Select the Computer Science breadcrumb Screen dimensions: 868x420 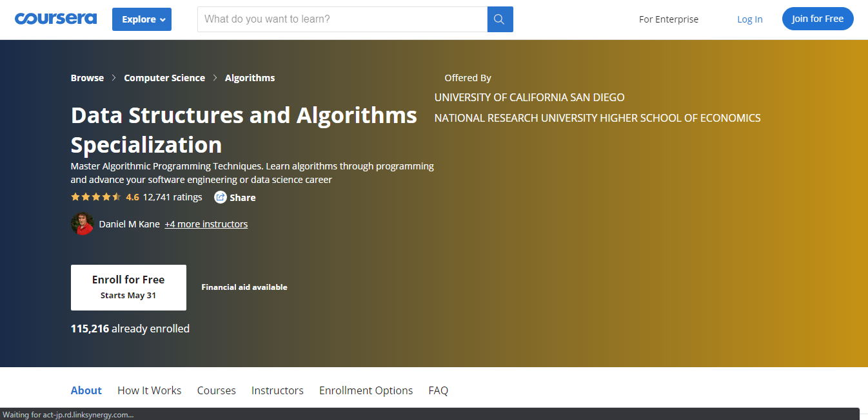[164, 78]
